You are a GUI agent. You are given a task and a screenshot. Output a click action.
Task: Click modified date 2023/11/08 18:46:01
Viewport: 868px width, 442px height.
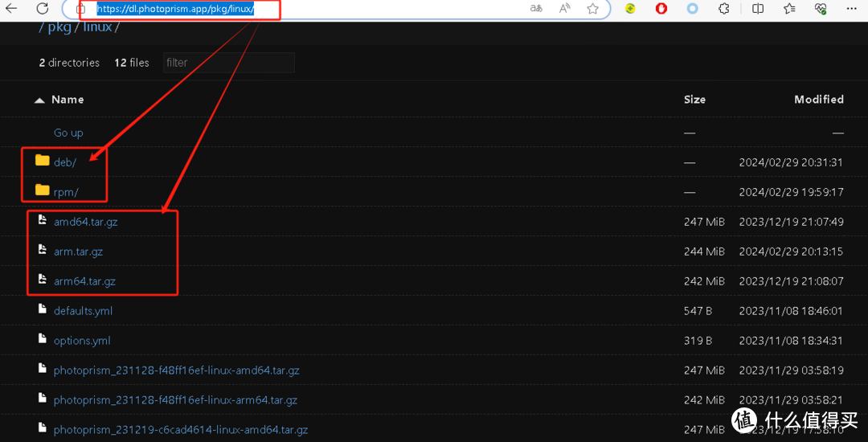[792, 311]
